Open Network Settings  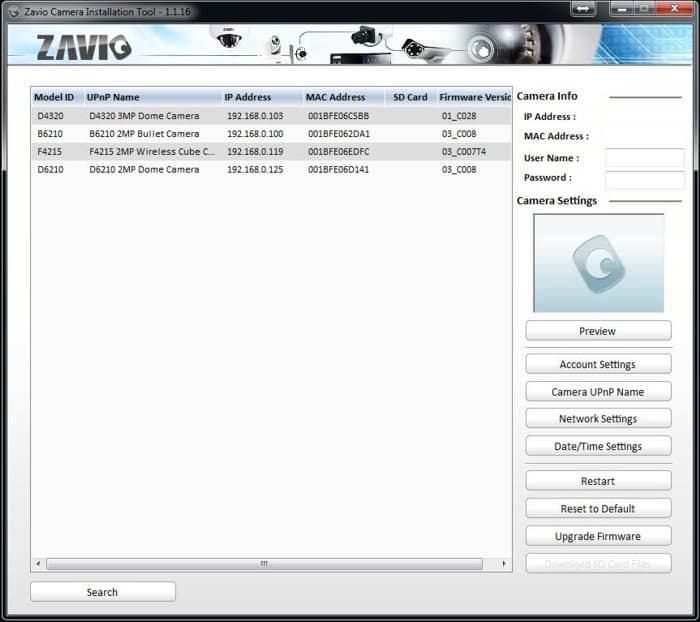coord(598,418)
